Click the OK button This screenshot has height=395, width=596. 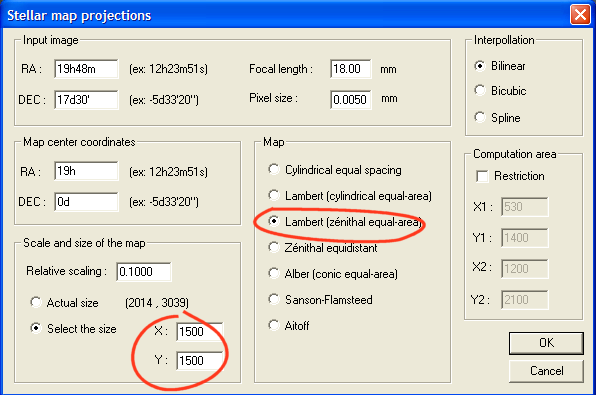[x=546, y=343]
